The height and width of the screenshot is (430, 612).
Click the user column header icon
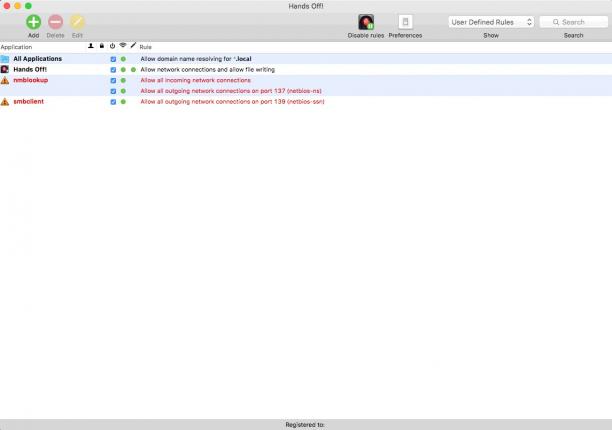click(91, 46)
